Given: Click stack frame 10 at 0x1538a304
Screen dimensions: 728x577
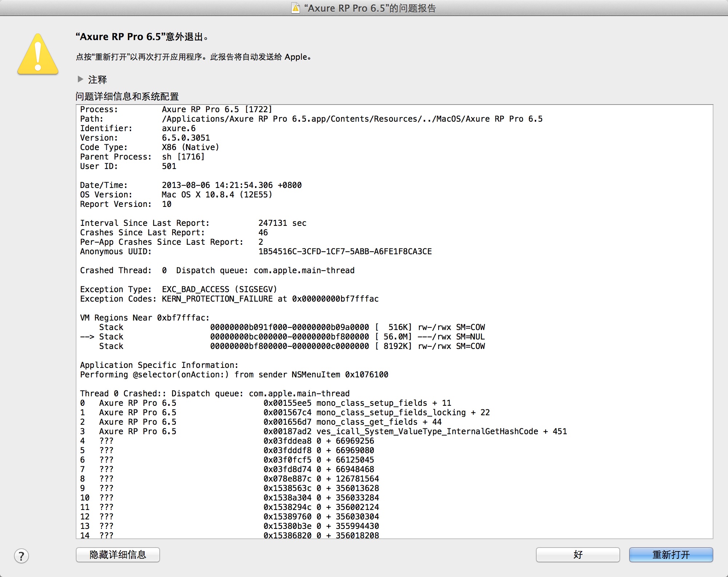Looking at the screenshot, I should 230,498.
